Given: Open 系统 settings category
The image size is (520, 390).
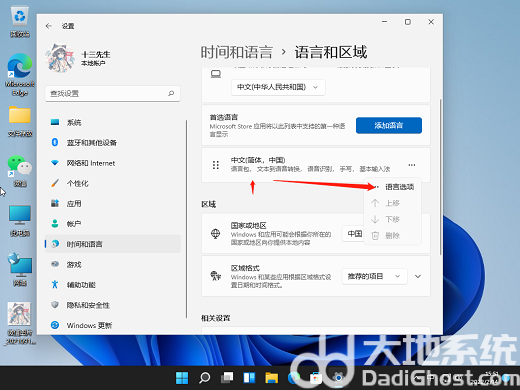Looking at the screenshot, I should tap(112, 122).
